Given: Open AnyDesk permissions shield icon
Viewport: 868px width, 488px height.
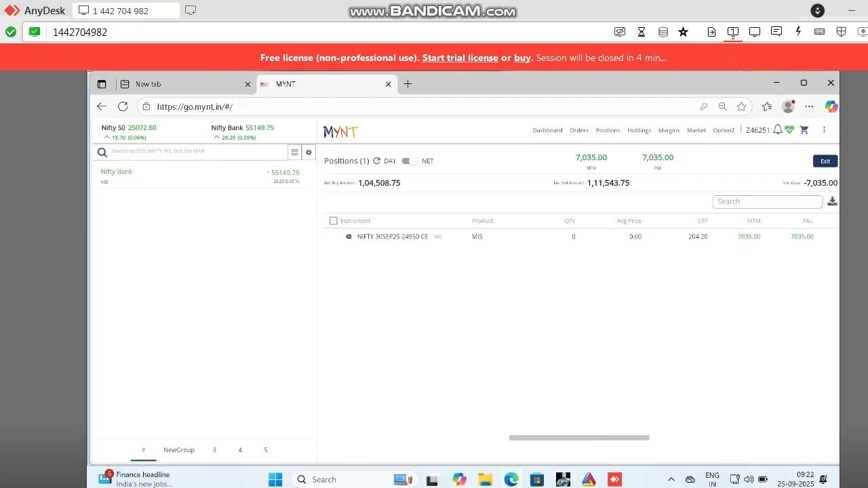Looking at the screenshot, I should (842, 32).
